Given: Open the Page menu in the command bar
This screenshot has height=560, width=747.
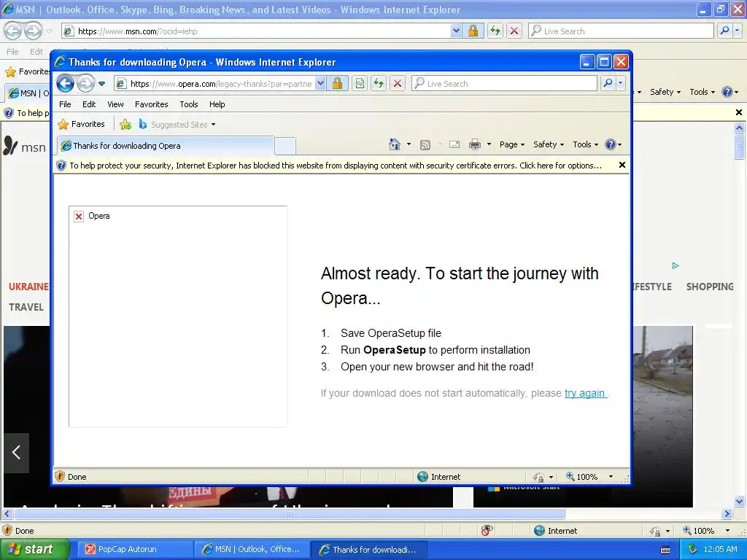Looking at the screenshot, I should (512, 144).
